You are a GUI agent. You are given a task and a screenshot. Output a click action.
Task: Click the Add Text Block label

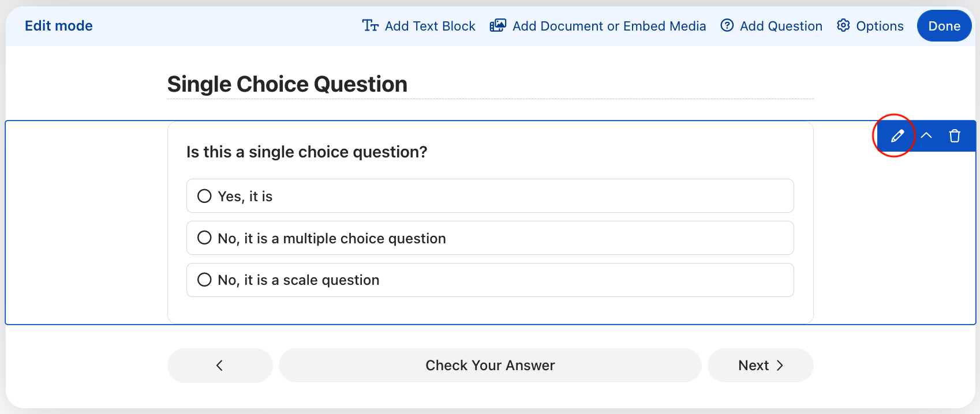(430, 26)
